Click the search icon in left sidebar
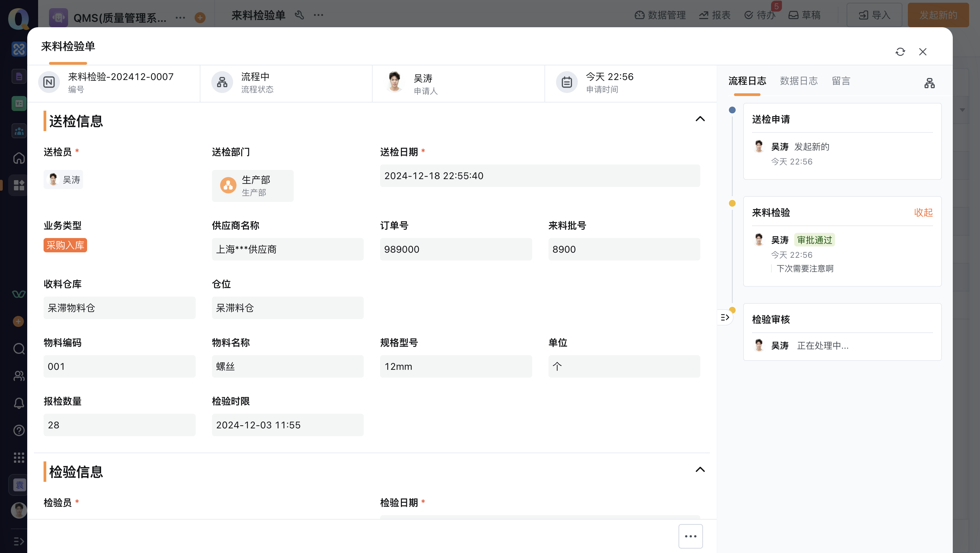 coord(19,349)
